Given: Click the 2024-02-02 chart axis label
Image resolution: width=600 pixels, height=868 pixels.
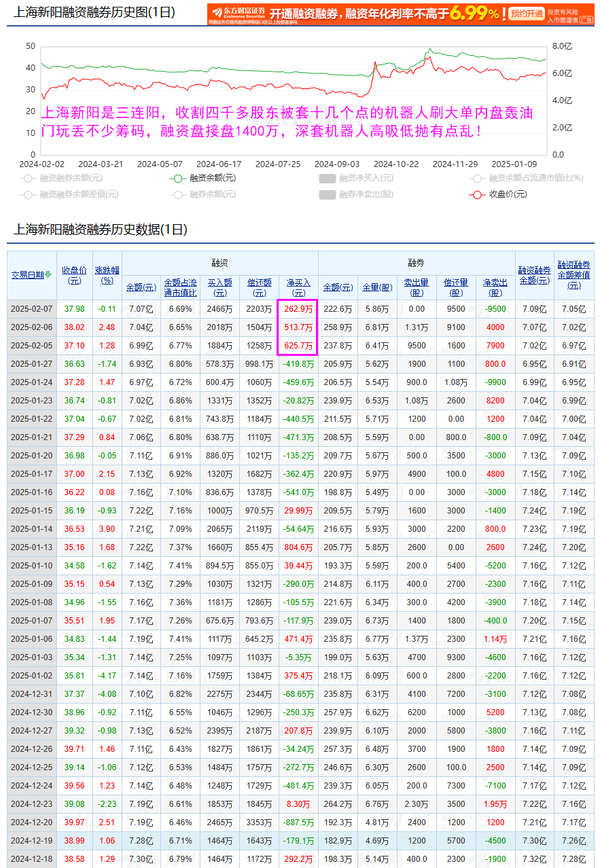Looking at the screenshot, I should tap(41, 164).
